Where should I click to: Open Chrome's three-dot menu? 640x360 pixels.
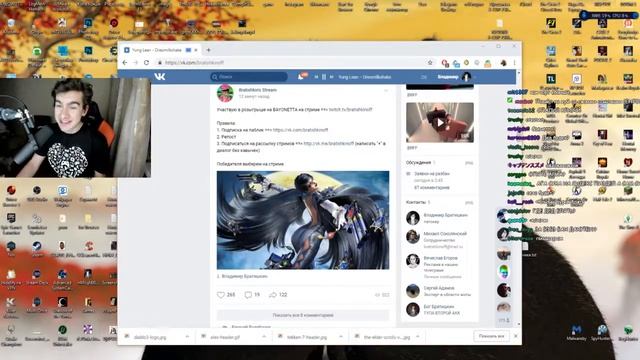coord(514,63)
